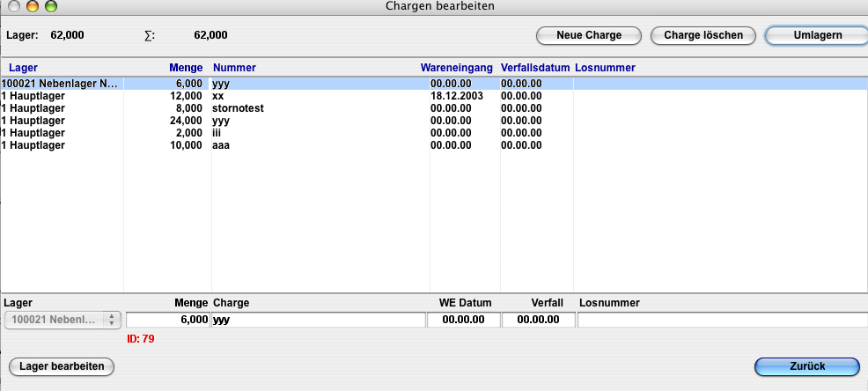Click the Losnummer column header
Screen dimensions: 868x391
click(605, 68)
